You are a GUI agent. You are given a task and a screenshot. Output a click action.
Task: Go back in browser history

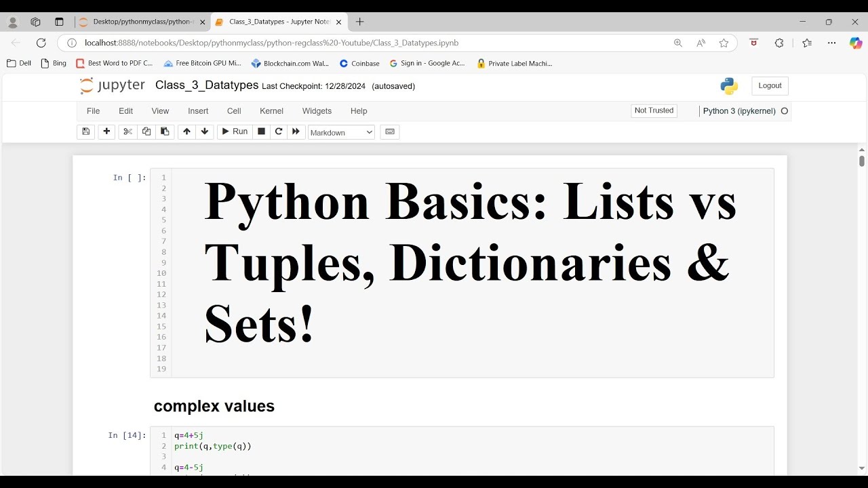pyautogui.click(x=16, y=43)
